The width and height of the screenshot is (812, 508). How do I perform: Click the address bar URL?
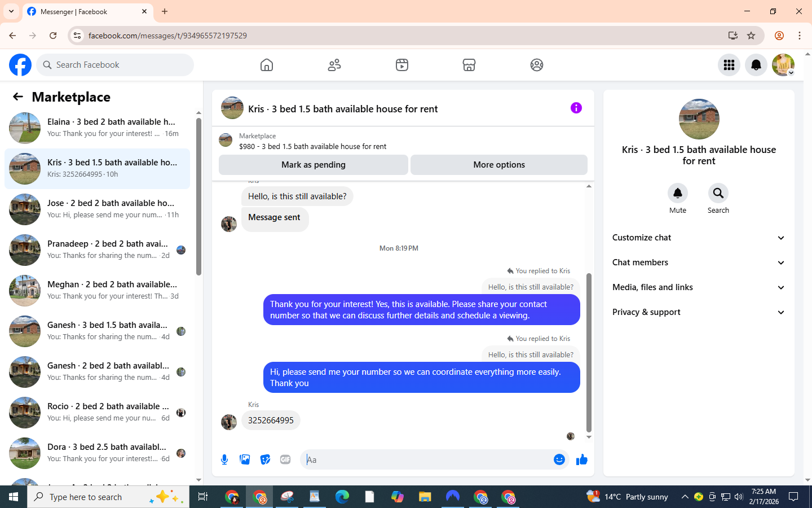(167, 36)
